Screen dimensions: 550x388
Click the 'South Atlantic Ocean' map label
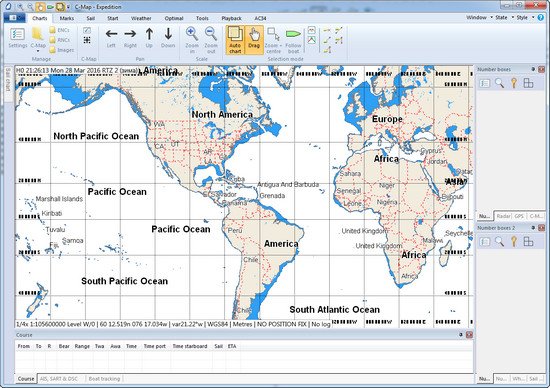335,310
